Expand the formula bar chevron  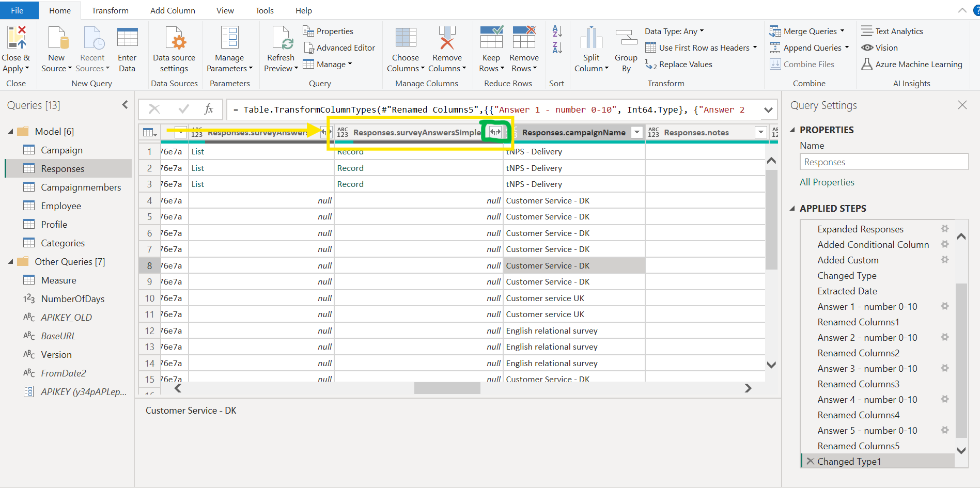[x=768, y=110]
